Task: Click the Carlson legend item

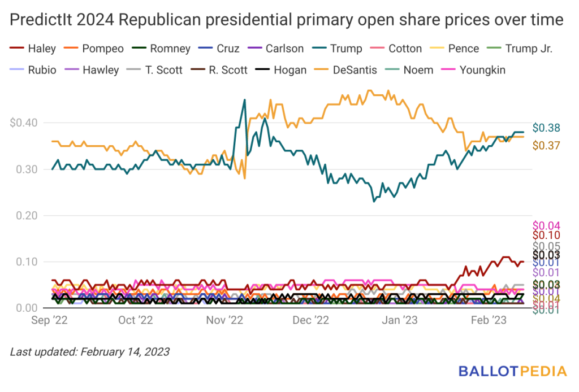Action: (x=275, y=49)
